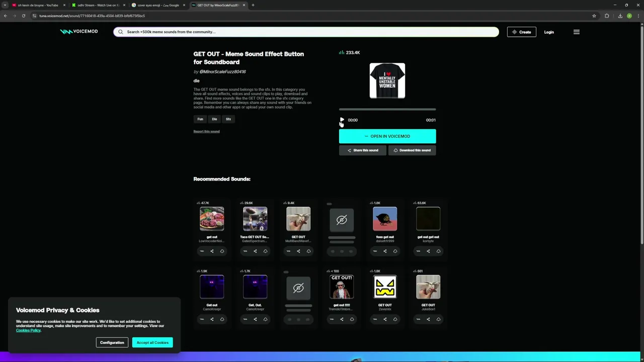Screen dimensions: 644x362
Task: Click the OPEN IN VOICEMOD button
Action: 387,136
